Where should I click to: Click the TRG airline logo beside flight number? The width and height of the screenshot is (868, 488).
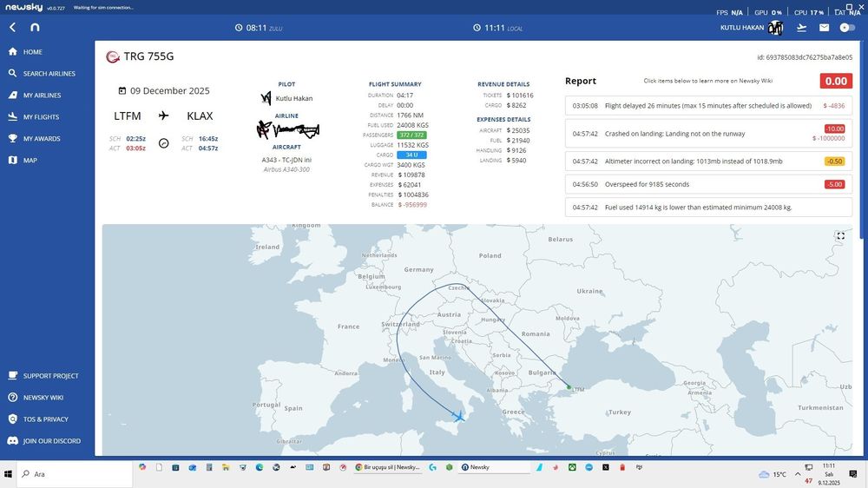pyautogui.click(x=112, y=56)
